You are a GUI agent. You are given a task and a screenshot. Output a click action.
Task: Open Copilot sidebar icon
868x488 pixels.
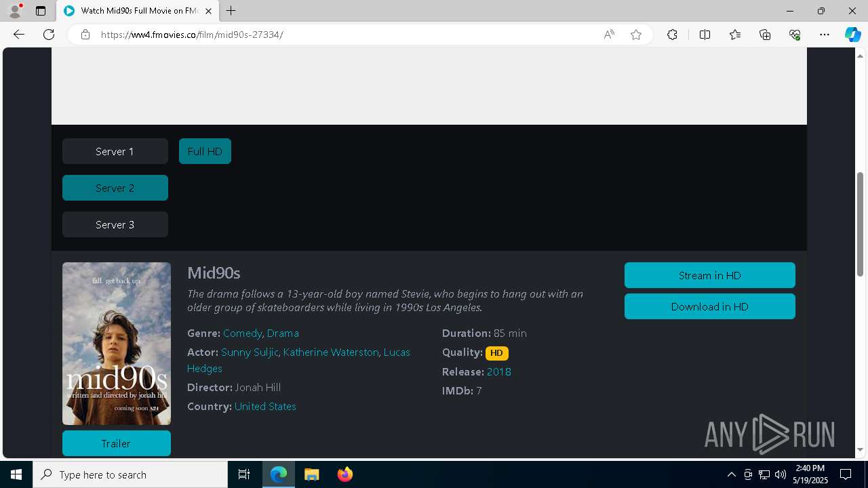(852, 35)
